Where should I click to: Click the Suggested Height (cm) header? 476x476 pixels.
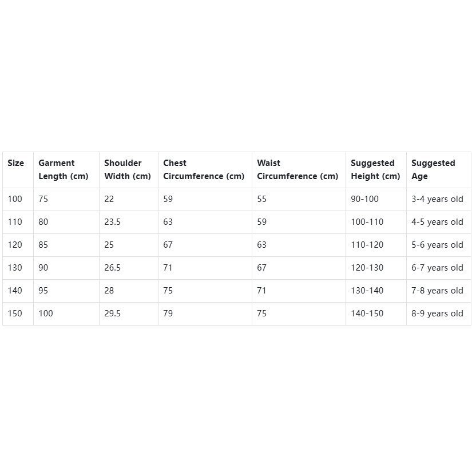click(x=375, y=170)
